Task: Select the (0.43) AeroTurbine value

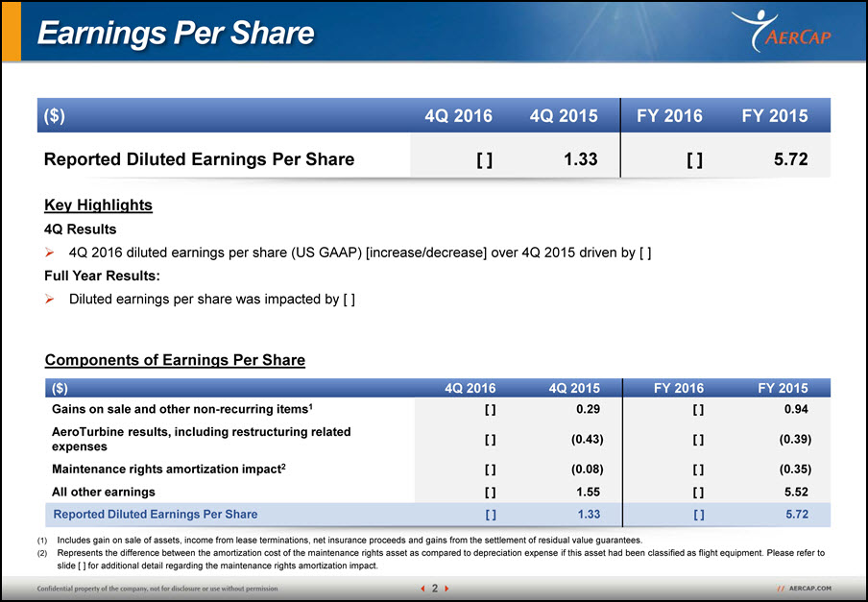Action: pyautogui.click(x=588, y=440)
